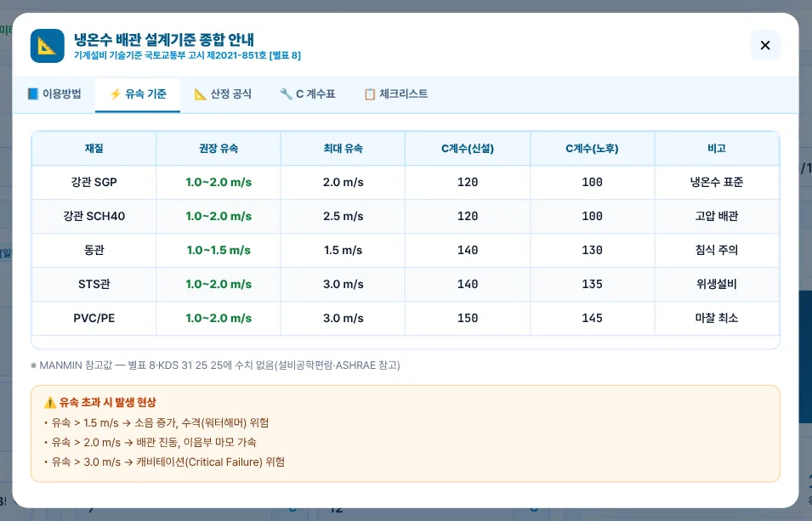Select the STS관 row label

click(x=94, y=284)
